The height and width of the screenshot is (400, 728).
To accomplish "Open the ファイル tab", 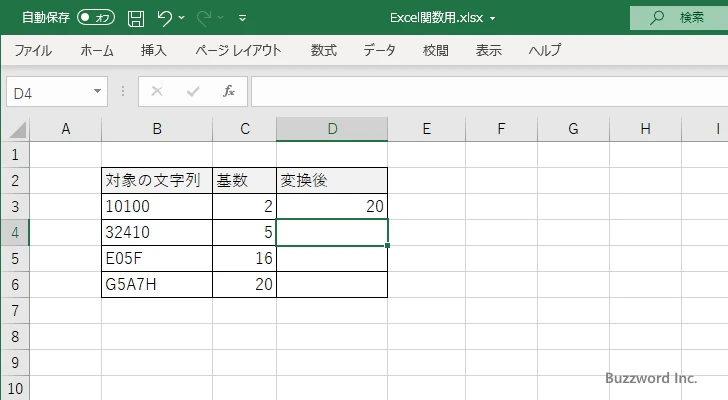I will 33,50.
